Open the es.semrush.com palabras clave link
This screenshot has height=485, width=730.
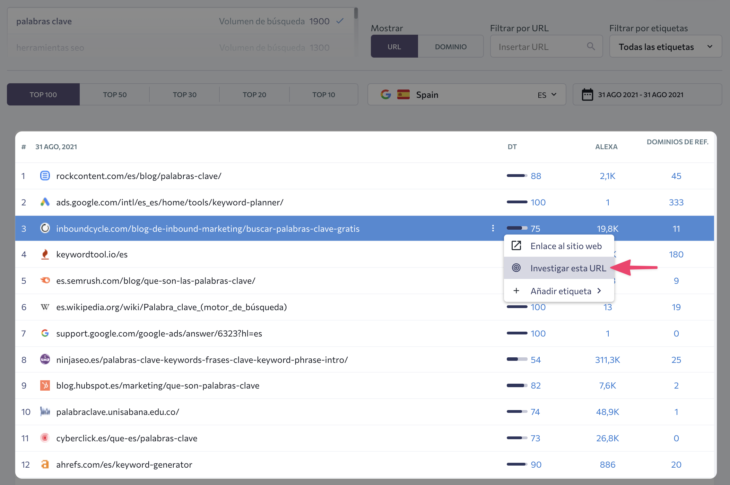(155, 280)
